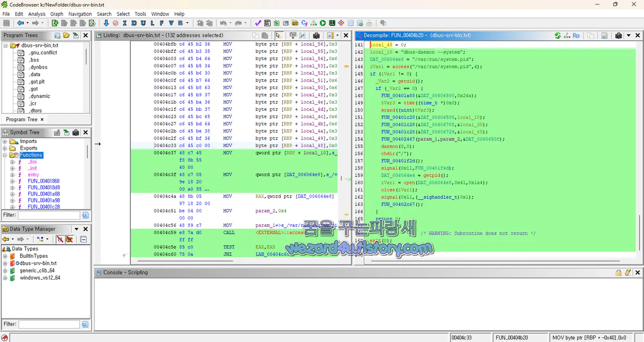Image resolution: width=644 pixels, height=342 pixels.
Task: Toggle mouse hover popups in the Listing header
Action: [x=279, y=36]
